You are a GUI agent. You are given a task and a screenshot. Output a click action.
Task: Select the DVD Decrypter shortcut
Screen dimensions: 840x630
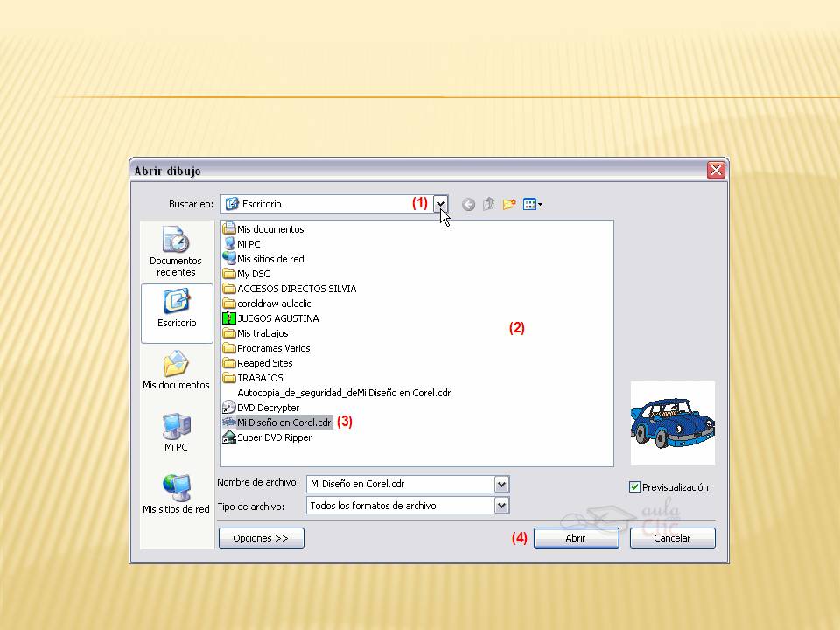pyautogui.click(x=261, y=408)
